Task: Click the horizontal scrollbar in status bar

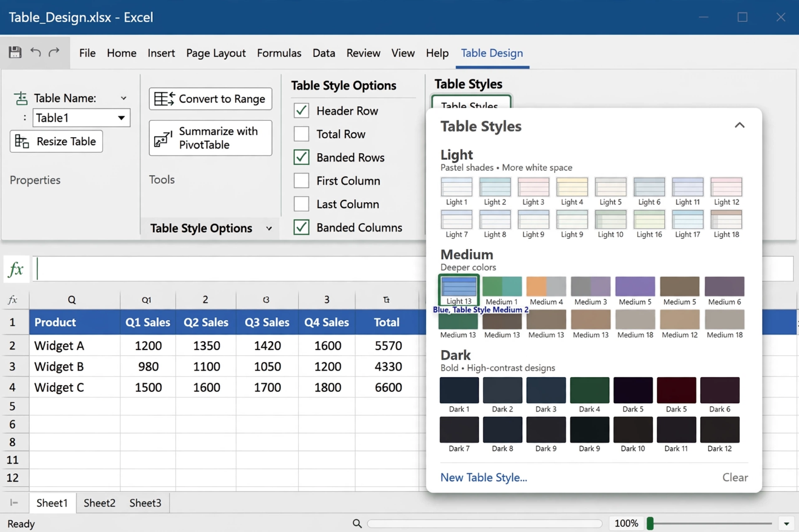Action: 485,524
